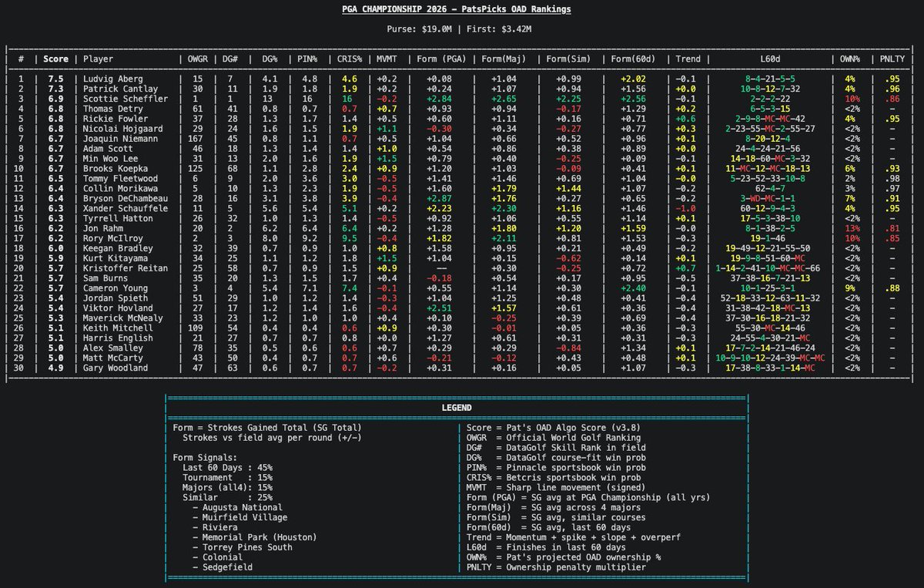Click the MVMT column header
This screenshot has height=588, width=924.
click(x=386, y=59)
